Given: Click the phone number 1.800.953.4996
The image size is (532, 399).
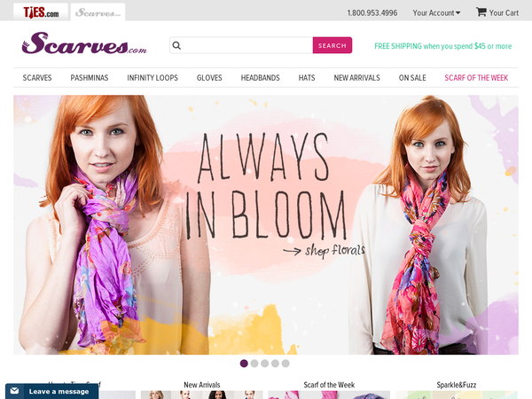Looking at the screenshot, I should [x=372, y=13].
